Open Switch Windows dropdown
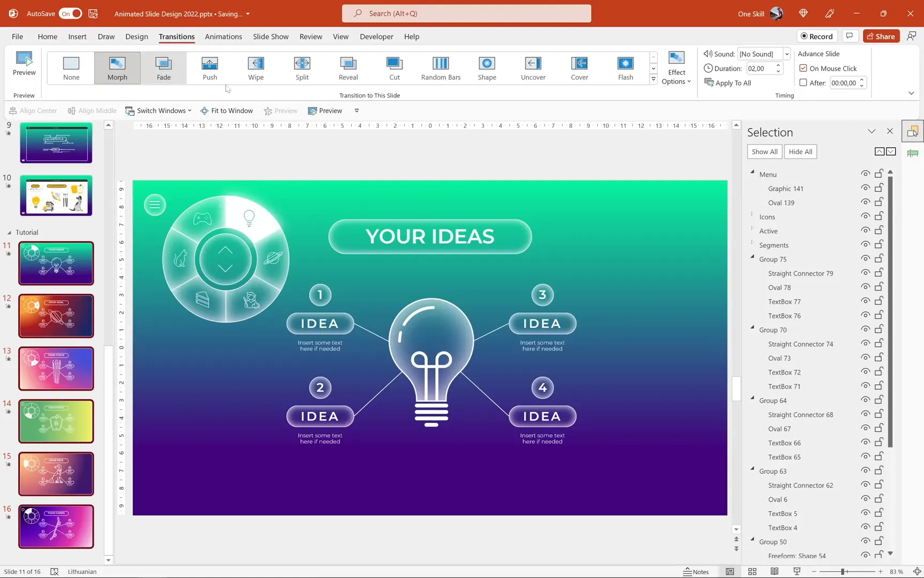This screenshot has width=924, height=578. [158, 111]
